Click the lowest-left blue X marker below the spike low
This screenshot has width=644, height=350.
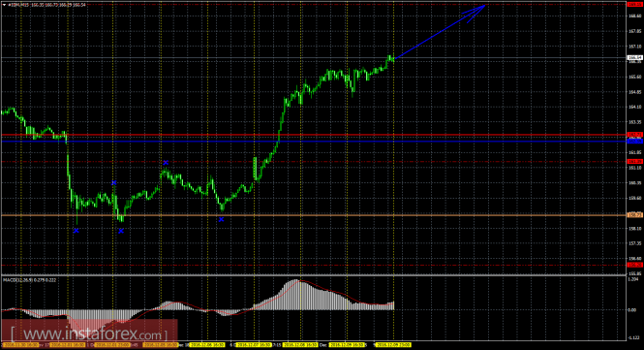point(76,231)
